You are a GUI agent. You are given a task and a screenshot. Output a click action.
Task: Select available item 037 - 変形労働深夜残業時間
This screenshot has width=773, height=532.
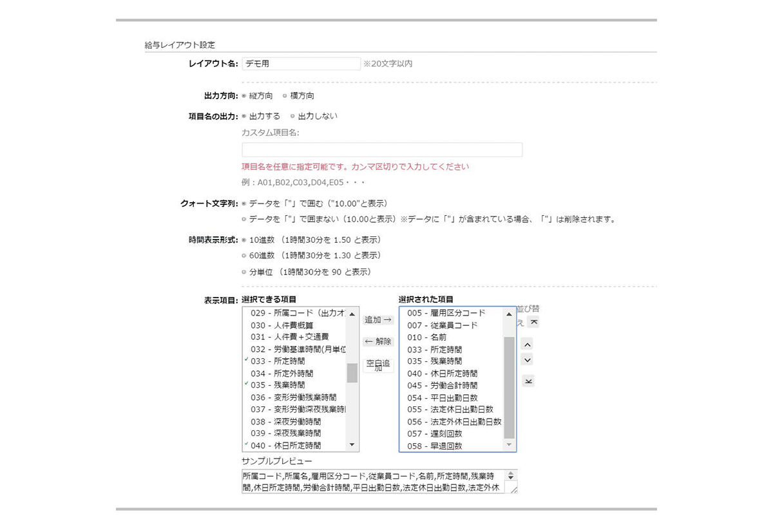295,410
